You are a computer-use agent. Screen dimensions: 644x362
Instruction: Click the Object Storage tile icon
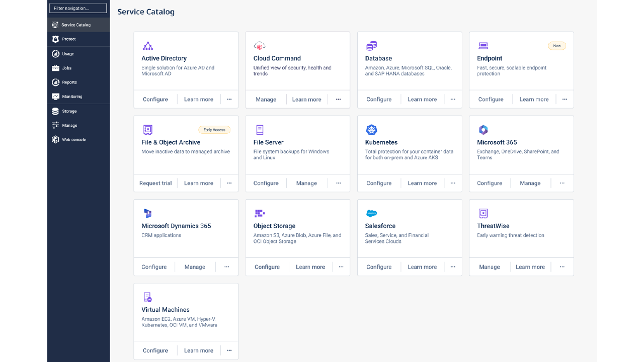259,214
